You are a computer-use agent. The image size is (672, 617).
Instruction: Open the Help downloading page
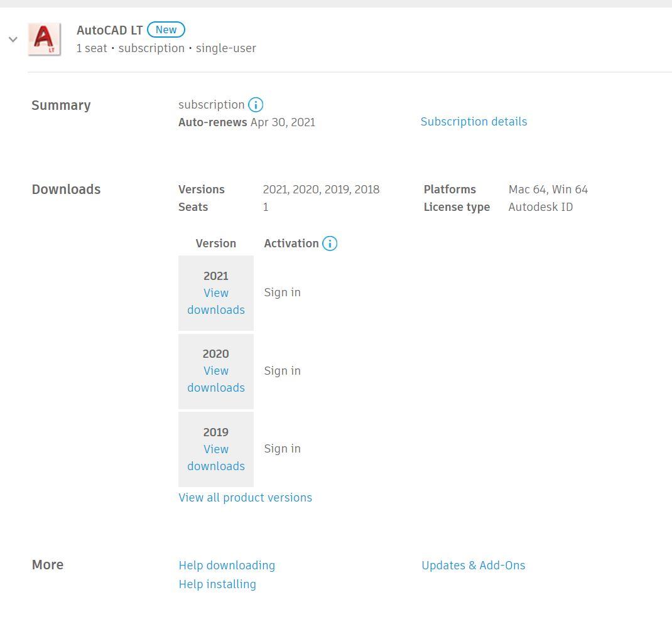[227, 565]
